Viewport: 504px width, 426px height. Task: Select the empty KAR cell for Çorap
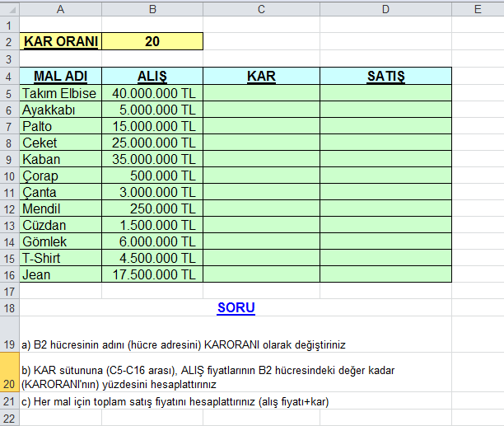(260, 176)
